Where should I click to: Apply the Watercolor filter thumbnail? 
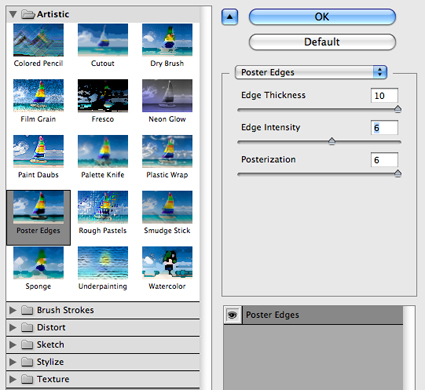(x=167, y=263)
